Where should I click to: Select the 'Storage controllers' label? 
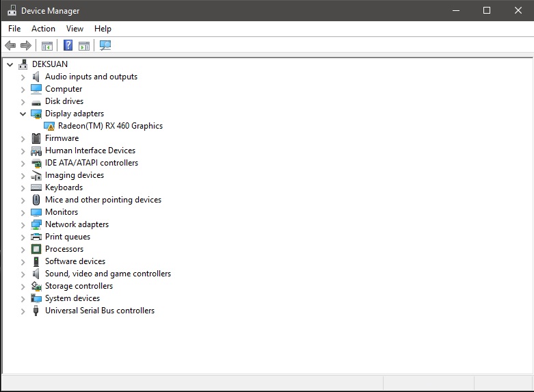pyautogui.click(x=79, y=286)
